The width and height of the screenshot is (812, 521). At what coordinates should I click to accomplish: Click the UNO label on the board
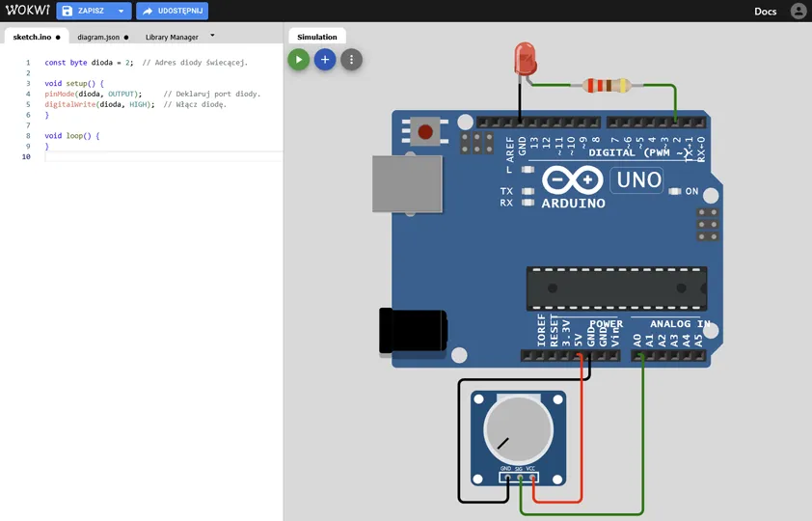638,180
